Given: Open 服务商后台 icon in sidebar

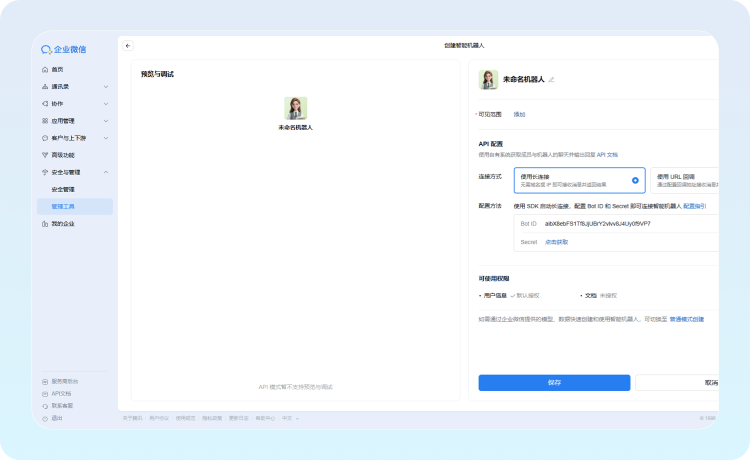Looking at the screenshot, I should pyautogui.click(x=45, y=382).
